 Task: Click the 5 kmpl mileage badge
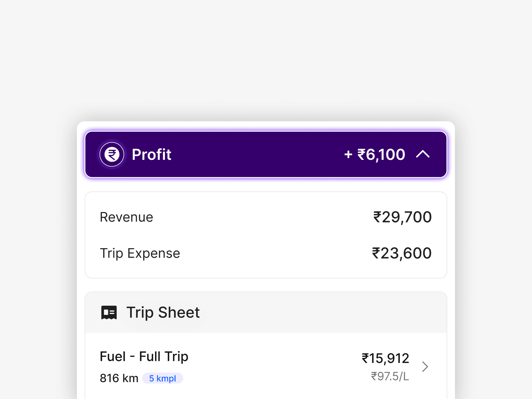163,378
